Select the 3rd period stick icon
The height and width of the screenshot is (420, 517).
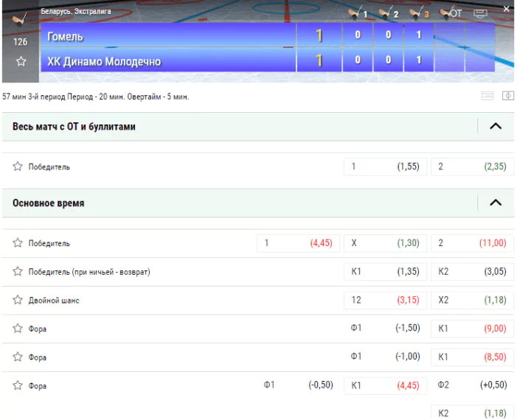pyautogui.click(x=419, y=13)
